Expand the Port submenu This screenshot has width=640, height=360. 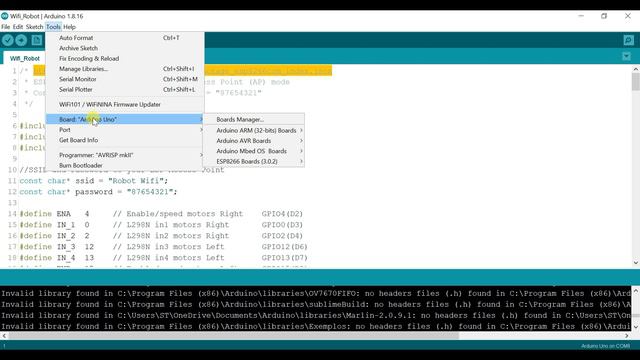pyautogui.click(x=125, y=130)
